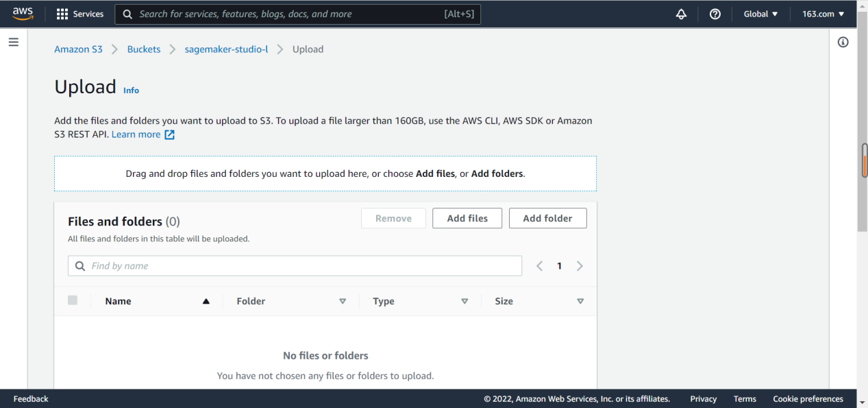Open the left hamburger navigation menu
The width and height of the screenshot is (868, 408).
[x=13, y=43]
